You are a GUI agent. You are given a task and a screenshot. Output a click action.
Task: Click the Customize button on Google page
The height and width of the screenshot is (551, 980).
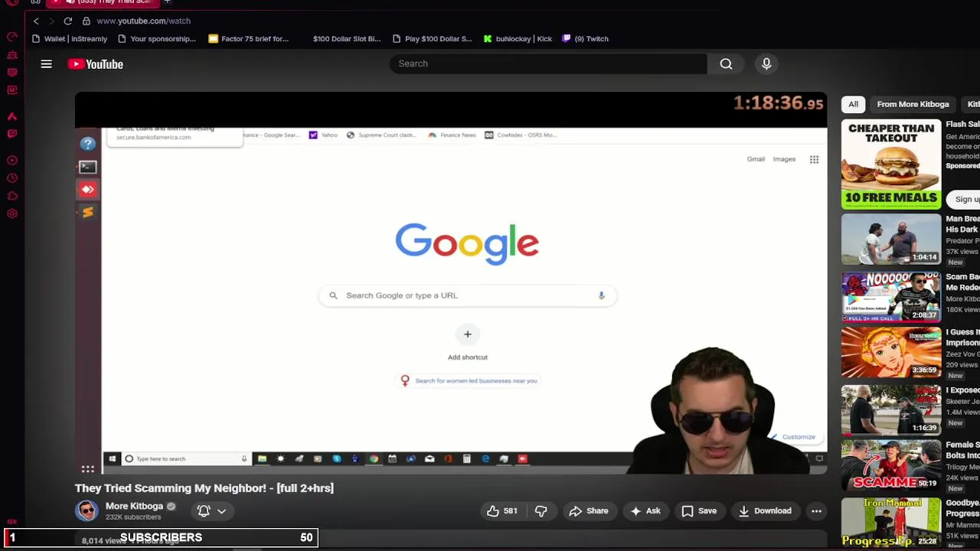(x=793, y=437)
